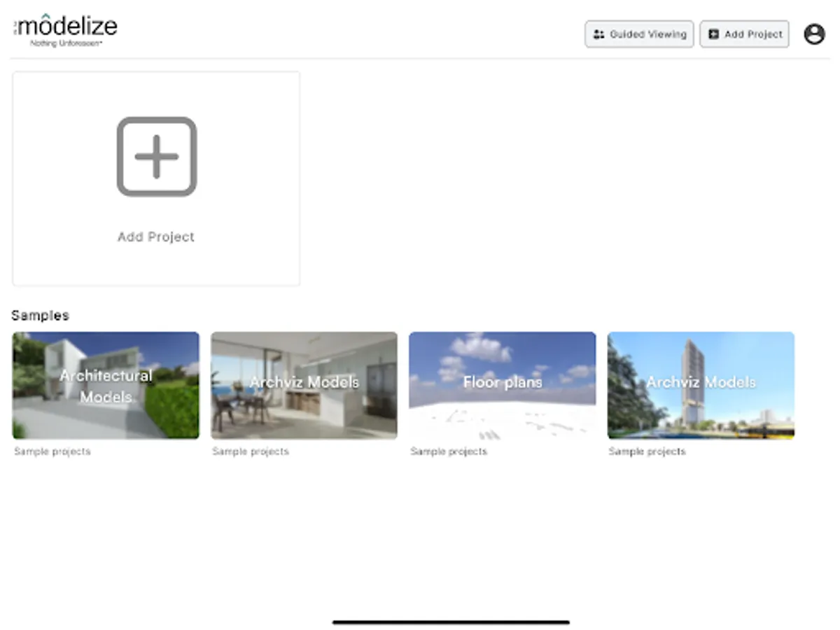Open the Floor plans sample project
The image size is (840, 630).
[502, 385]
